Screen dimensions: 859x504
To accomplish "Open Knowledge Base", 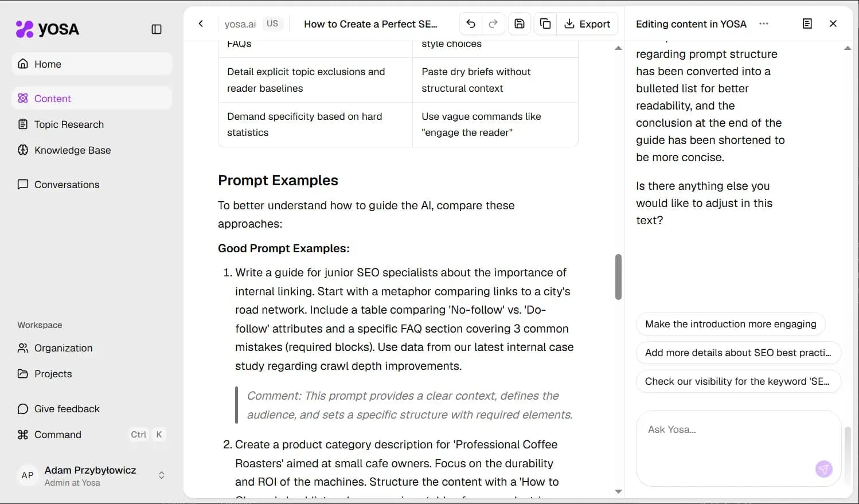I will pos(92,150).
